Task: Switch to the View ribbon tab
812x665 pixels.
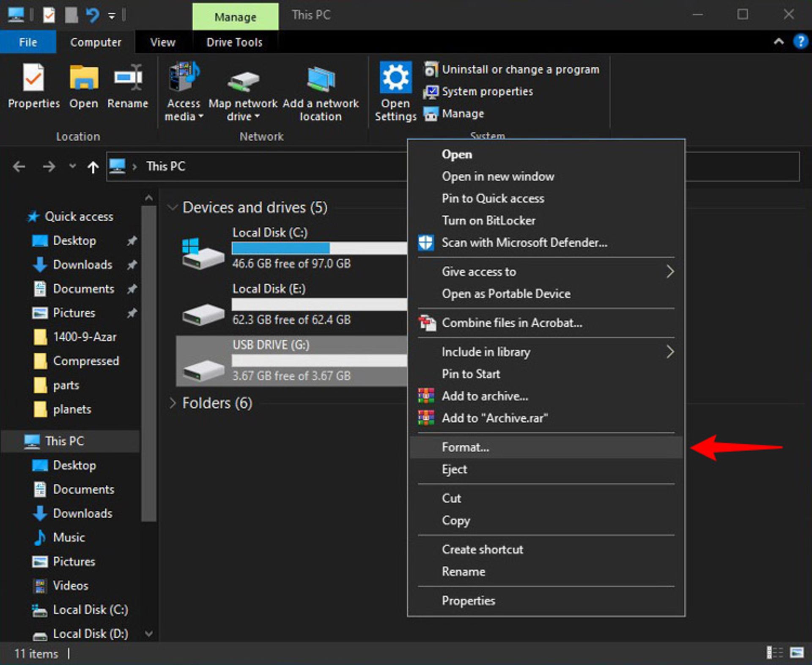Action: pyautogui.click(x=162, y=42)
